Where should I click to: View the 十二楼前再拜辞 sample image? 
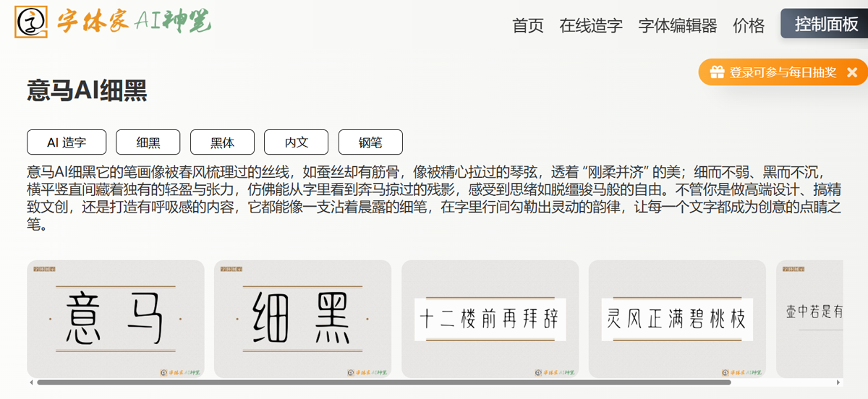490,319
